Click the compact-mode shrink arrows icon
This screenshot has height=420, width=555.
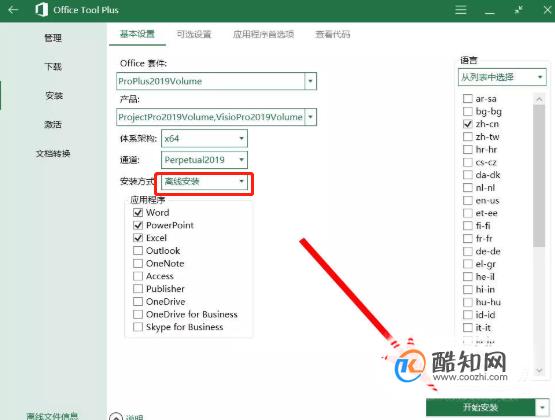pos(519,10)
